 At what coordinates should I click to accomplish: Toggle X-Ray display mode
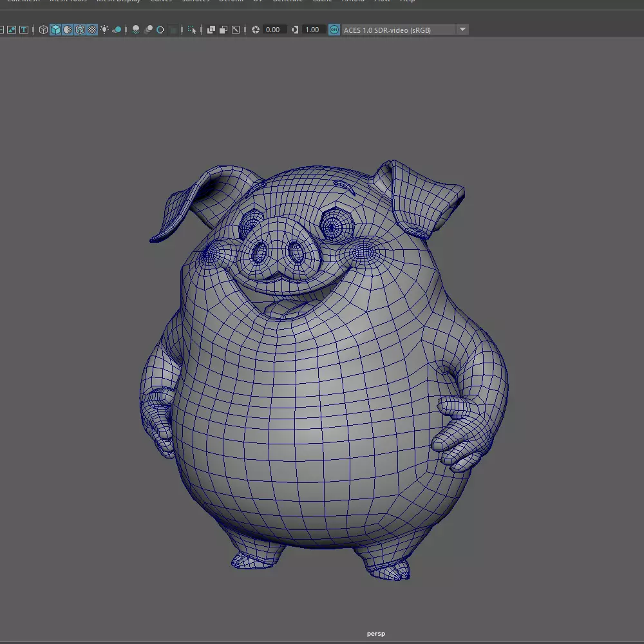pyautogui.click(x=211, y=30)
